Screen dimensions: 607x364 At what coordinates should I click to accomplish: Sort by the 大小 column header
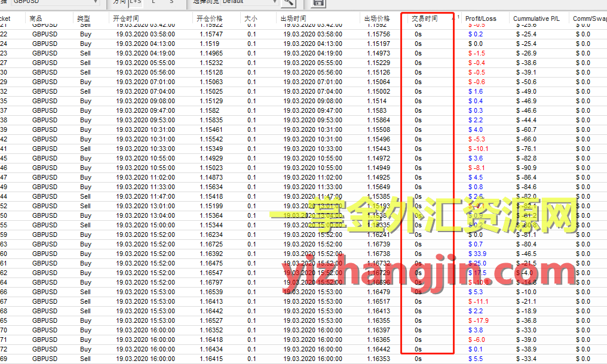tap(251, 18)
